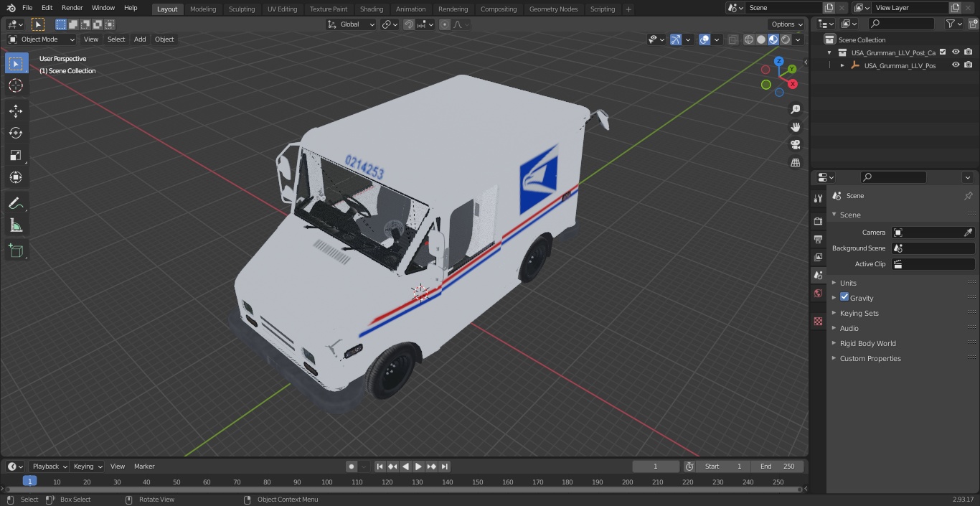The height and width of the screenshot is (506, 980).
Task: Expand the Units panel
Action: pos(848,283)
